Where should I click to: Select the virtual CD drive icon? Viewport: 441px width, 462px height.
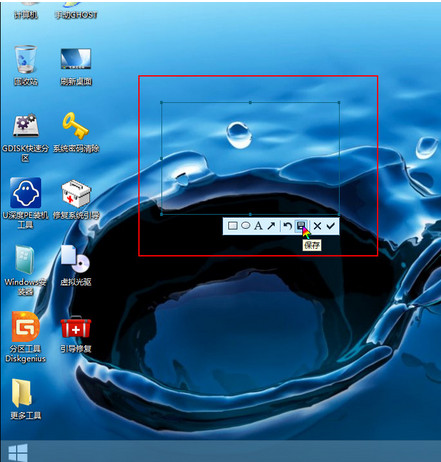point(75,260)
